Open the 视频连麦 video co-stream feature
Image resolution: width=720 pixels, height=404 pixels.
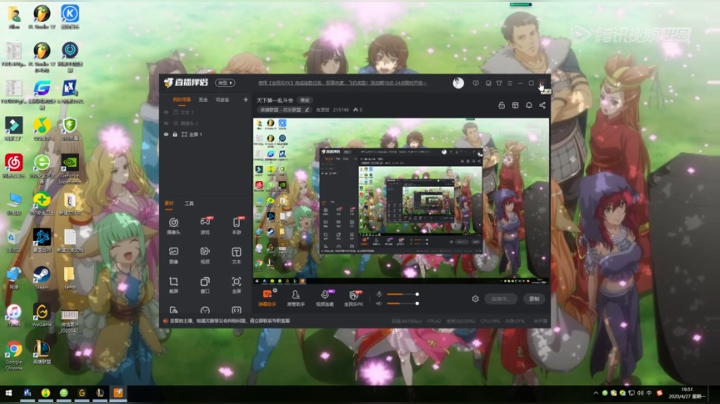[325, 298]
